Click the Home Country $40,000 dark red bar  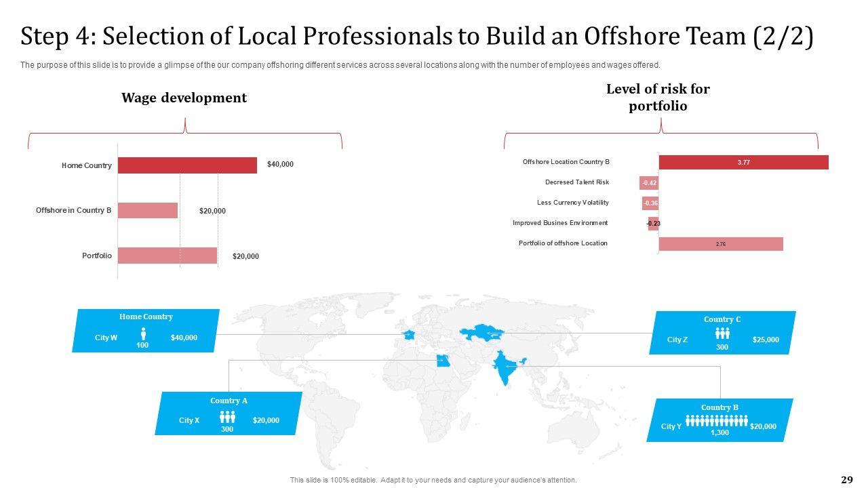click(187, 165)
